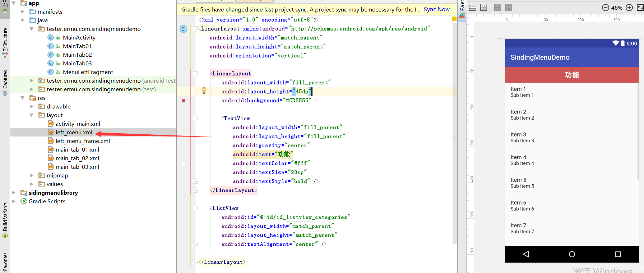This screenshot has width=644, height=273.
Task: Expand the (test) package
Action: (x=32, y=89)
